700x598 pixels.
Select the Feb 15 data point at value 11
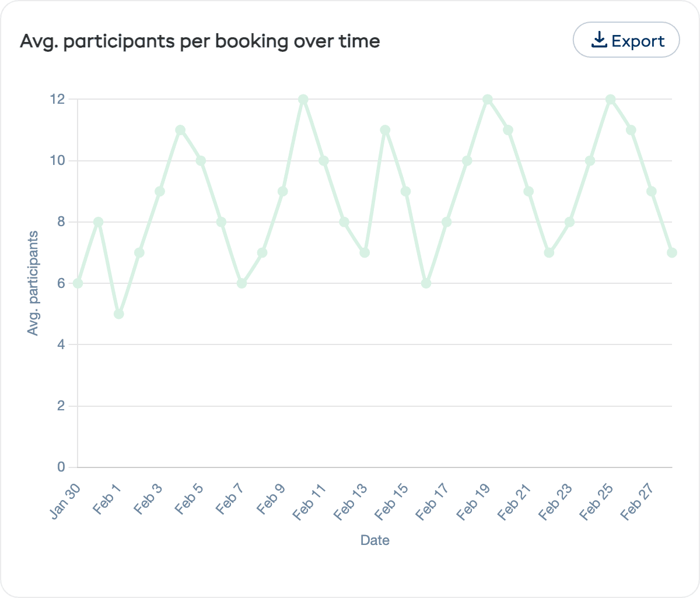[386, 129]
